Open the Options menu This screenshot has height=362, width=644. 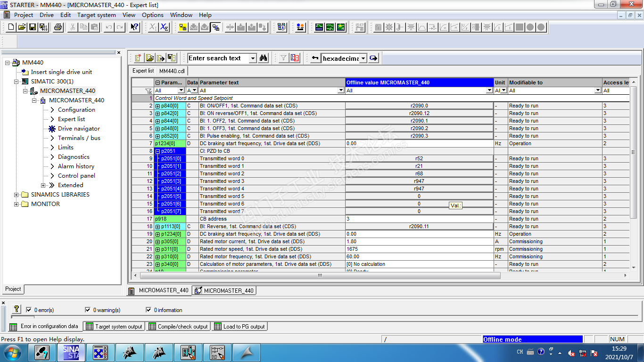tap(153, 15)
